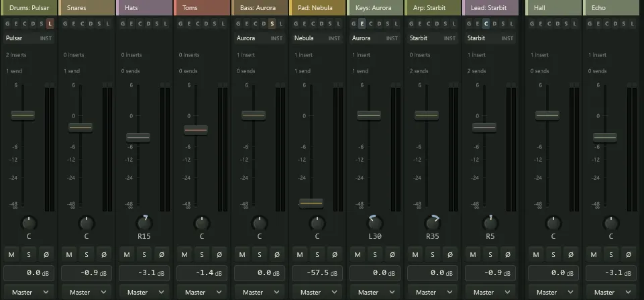
Task: Click the Drums: Pulsar volume fader
Action: [x=23, y=115]
